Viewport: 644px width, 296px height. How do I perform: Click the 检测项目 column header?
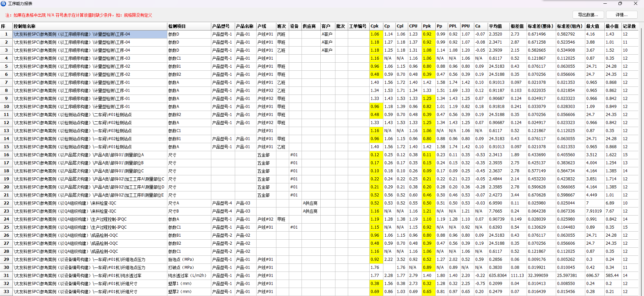click(x=177, y=26)
